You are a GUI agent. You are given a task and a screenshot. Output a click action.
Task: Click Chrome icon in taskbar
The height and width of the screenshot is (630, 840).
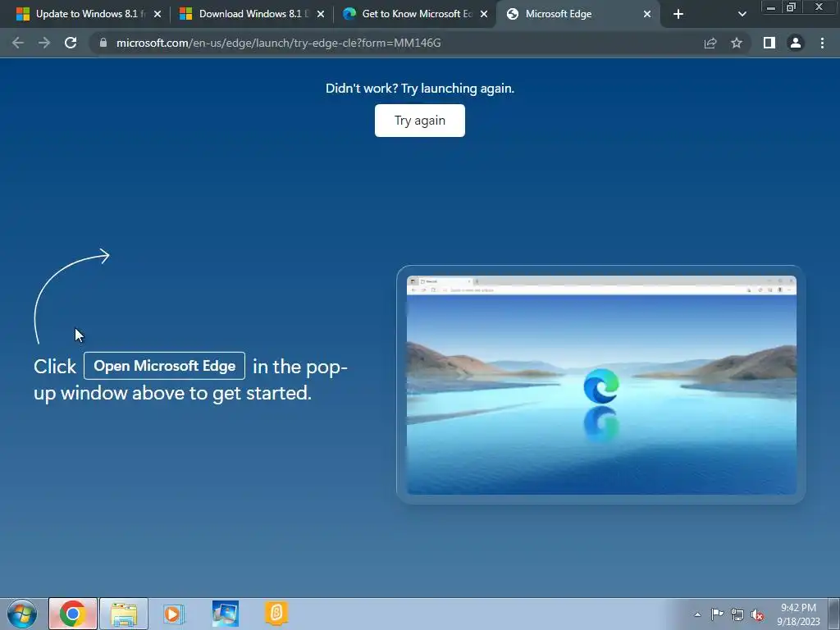73,614
